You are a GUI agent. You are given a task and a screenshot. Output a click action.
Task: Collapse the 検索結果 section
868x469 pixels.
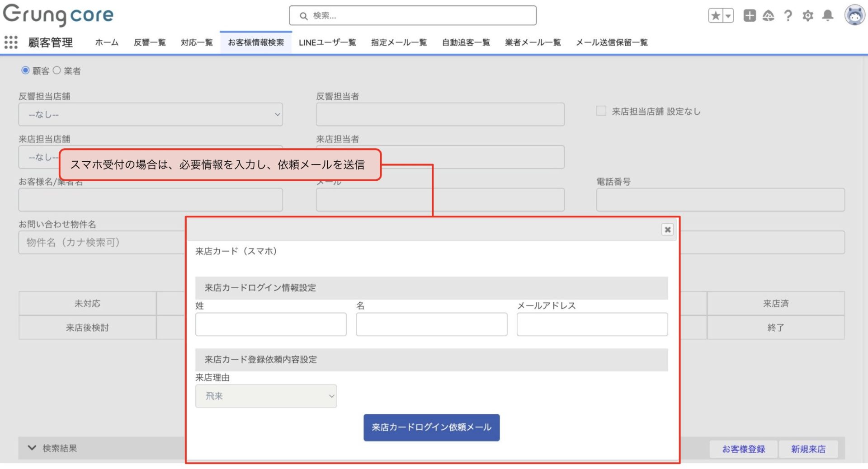[32, 448]
